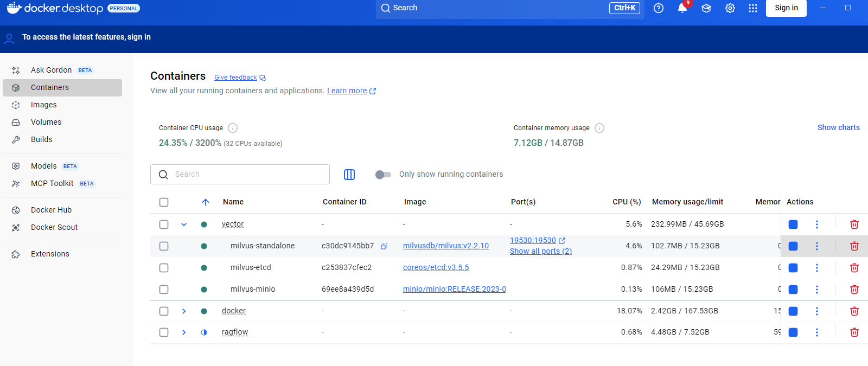Open the notifications bell icon
This screenshot has height=366, width=868.
tap(682, 8)
